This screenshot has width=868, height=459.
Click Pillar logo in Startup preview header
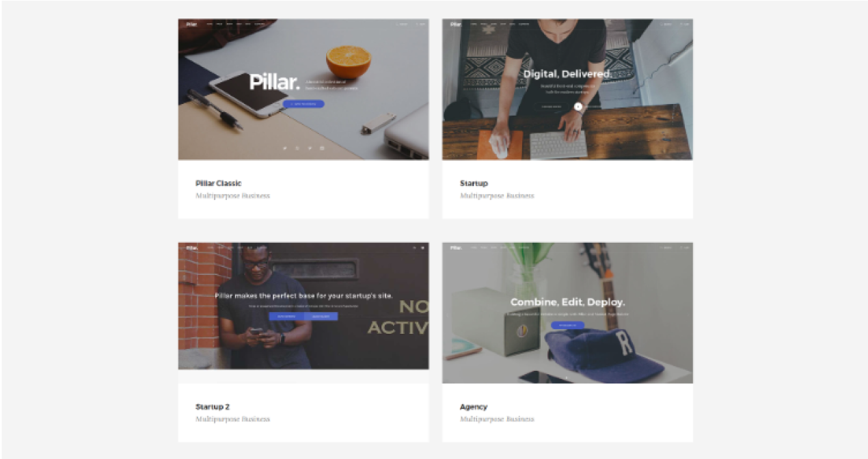[456, 25]
